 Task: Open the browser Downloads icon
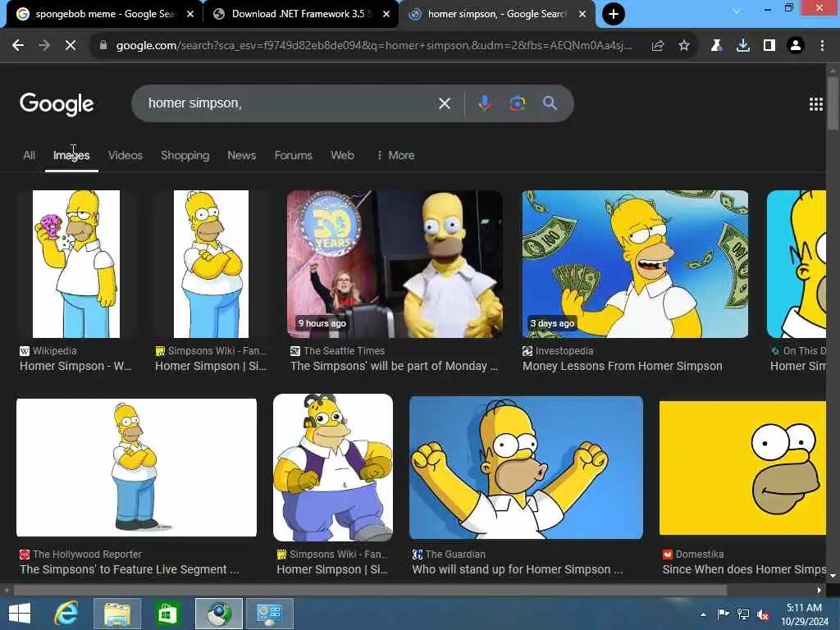742,46
